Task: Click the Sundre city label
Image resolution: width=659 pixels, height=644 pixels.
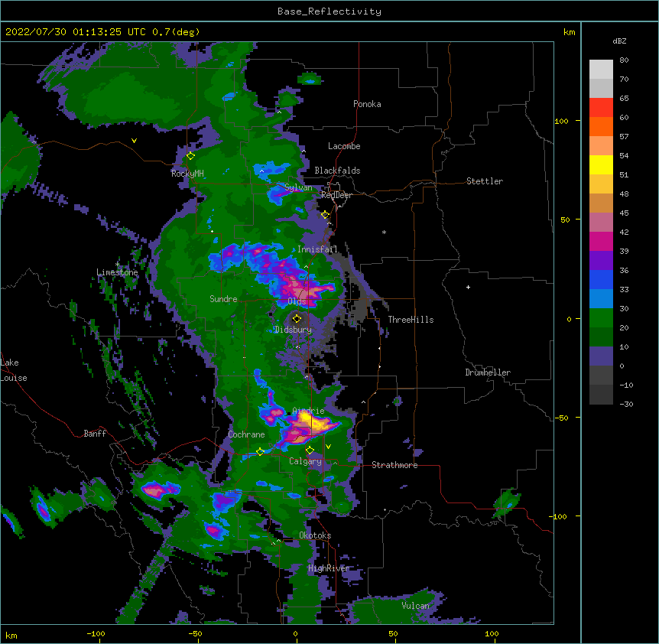Action: coord(223,299)
